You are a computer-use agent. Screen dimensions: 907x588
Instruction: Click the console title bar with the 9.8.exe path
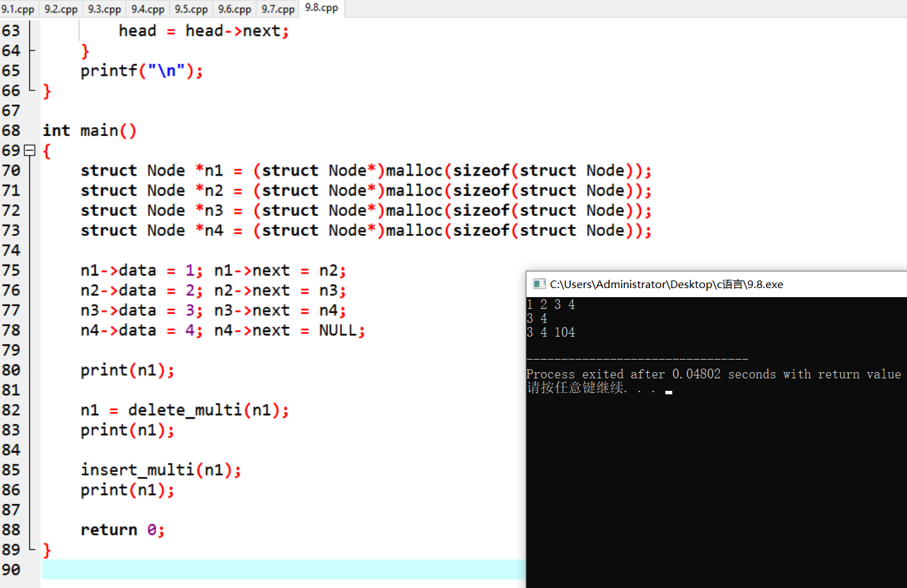tap(717, 284)
